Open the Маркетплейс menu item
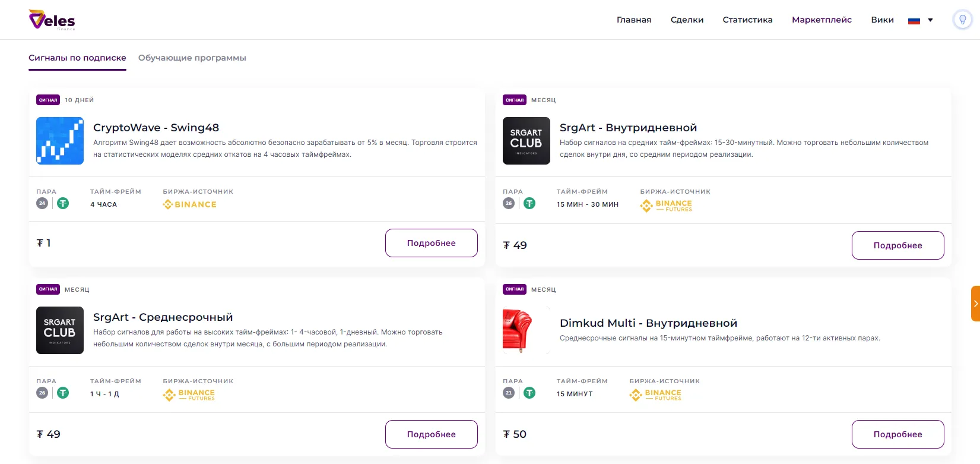 (x=822, y=20)
